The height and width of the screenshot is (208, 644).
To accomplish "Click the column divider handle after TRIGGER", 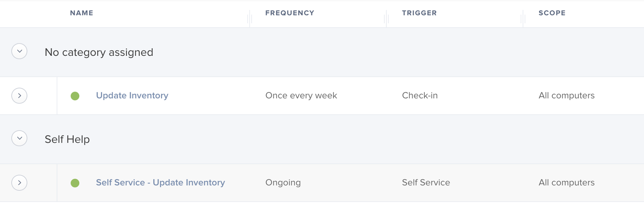I will point(523,18).
